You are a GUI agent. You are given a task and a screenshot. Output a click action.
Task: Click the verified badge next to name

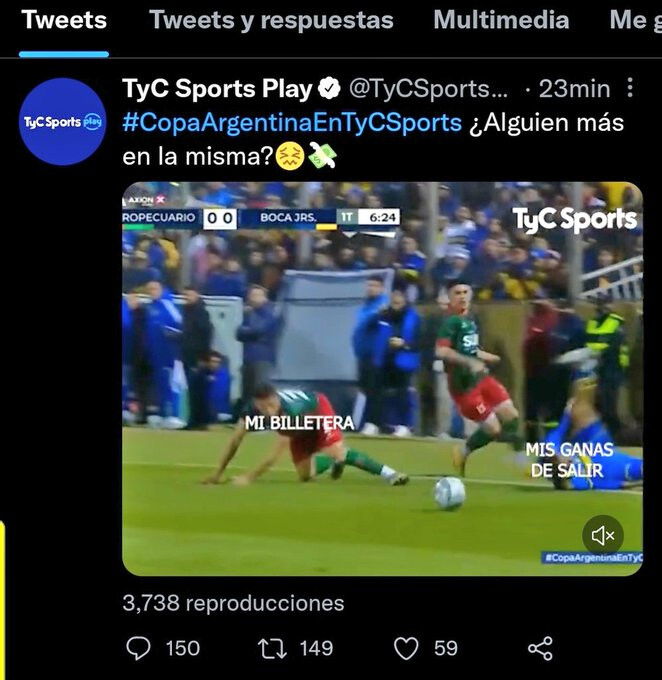(329, 88)
